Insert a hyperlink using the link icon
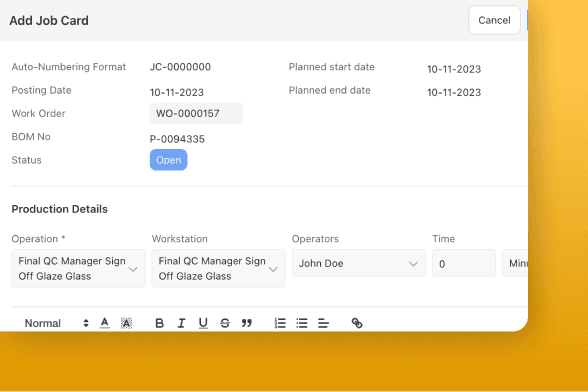Screen dimensions: 588x392 coord(357,323)
